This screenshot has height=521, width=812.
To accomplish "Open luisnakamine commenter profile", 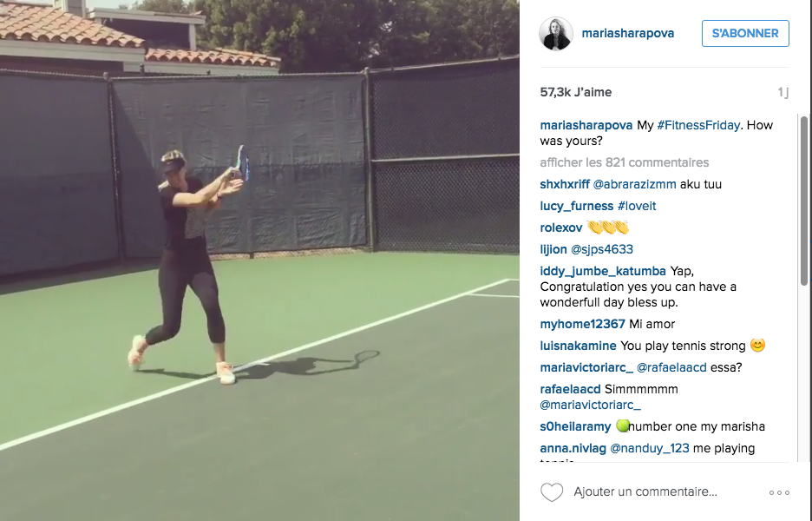I will pyautogui.click(x=578, y=346).
